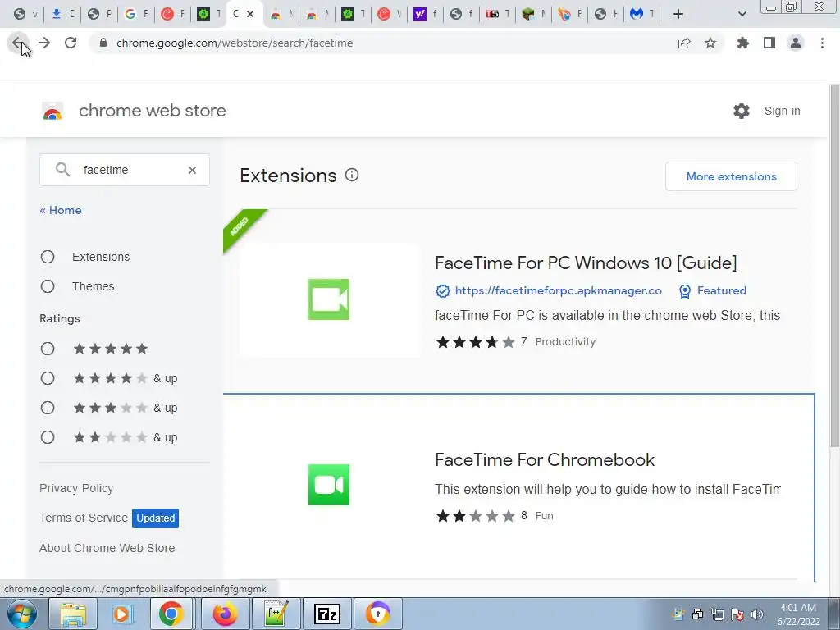Toggle the Chrome side panel icon
The image size is (840, 630).
tap(769, 43)
